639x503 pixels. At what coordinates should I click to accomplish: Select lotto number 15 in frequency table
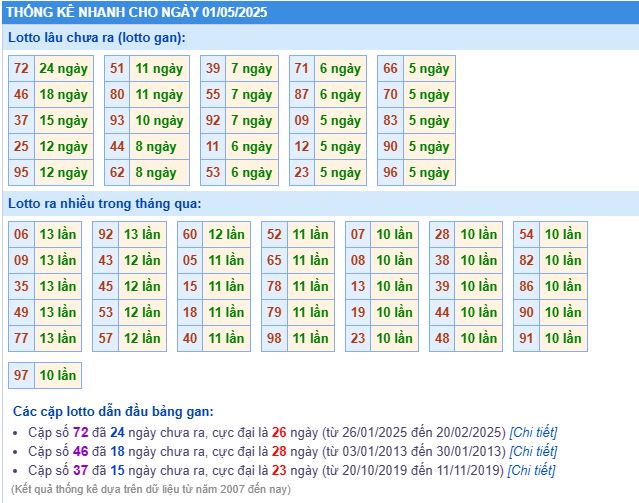pos(190,286)
